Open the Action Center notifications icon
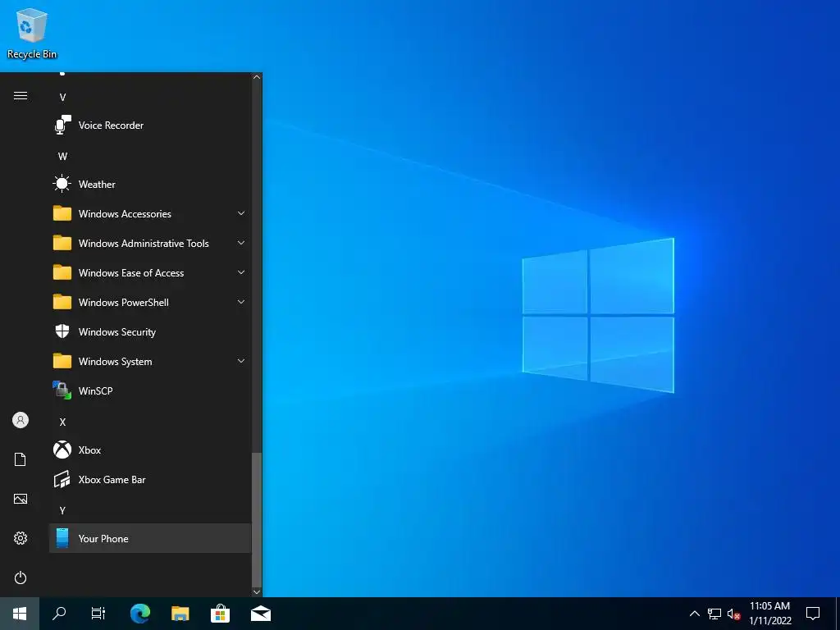The width and height of the screenshot is (840, 630). pos(813,614)
